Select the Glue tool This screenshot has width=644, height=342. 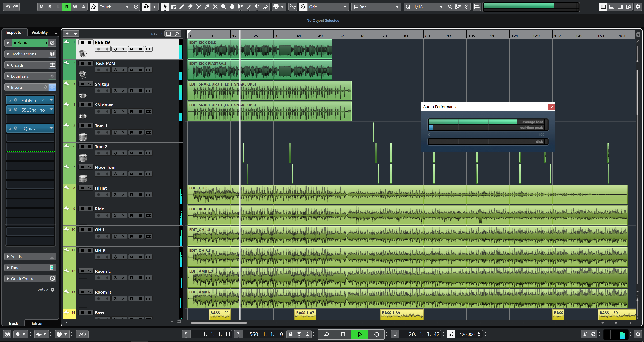207,7
